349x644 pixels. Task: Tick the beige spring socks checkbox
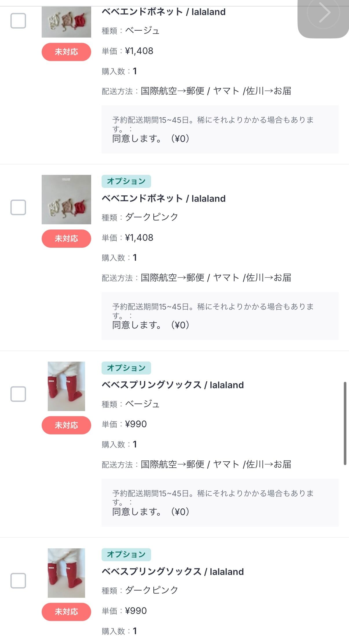point(18,394)
